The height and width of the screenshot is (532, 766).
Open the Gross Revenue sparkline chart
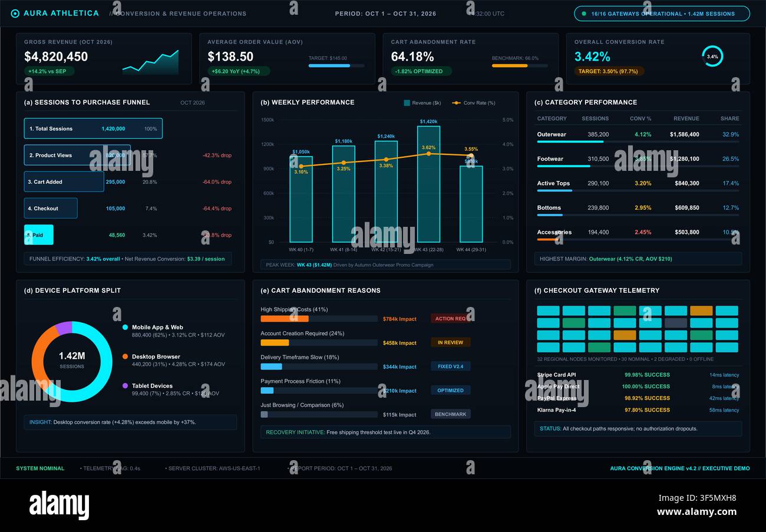pyautogui.click(x=150, y=62)
